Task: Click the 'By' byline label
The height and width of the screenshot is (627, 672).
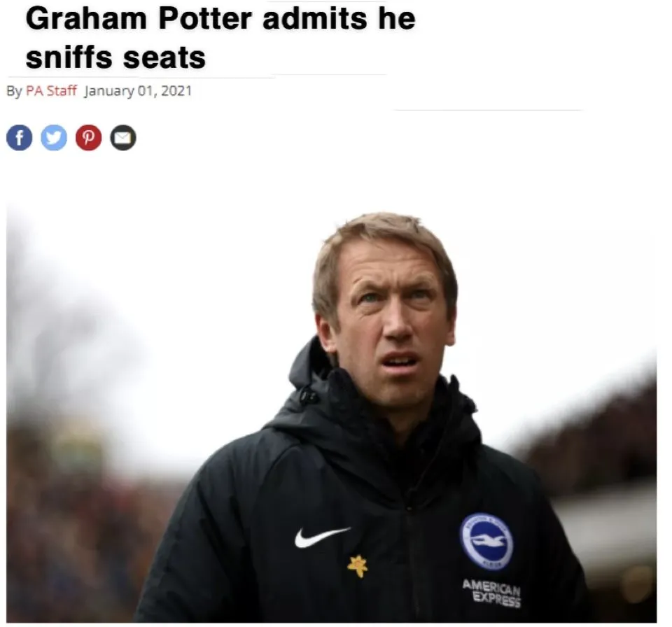Action: tap(14, 91)
